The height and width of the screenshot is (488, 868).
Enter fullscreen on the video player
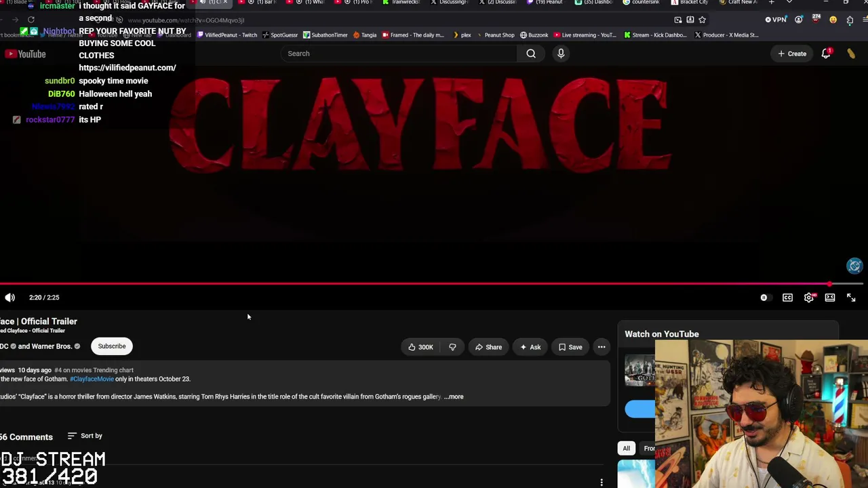tap(851, 298)
